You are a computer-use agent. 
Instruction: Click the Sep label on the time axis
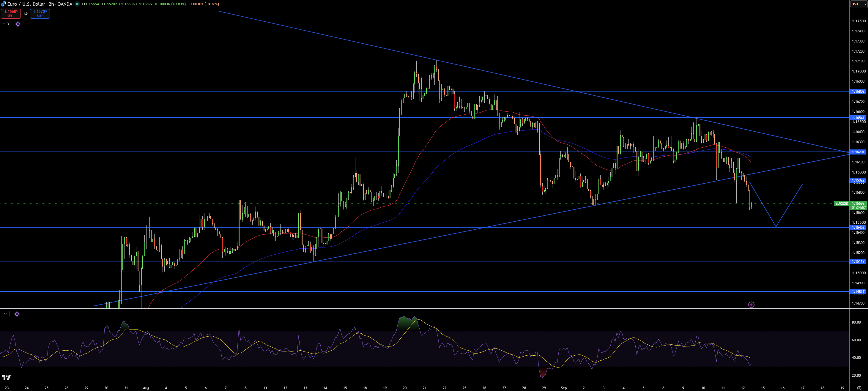pyautogui.click(x=563, y=388)
